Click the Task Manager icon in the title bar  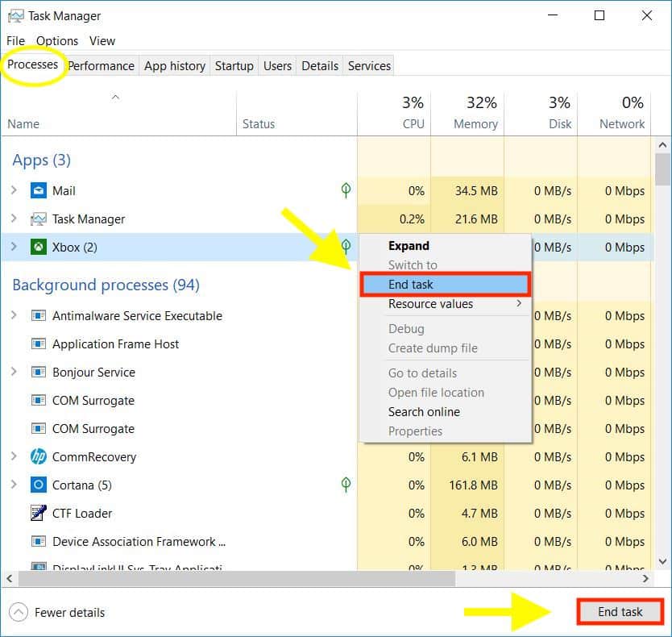(x=15, y=15)
